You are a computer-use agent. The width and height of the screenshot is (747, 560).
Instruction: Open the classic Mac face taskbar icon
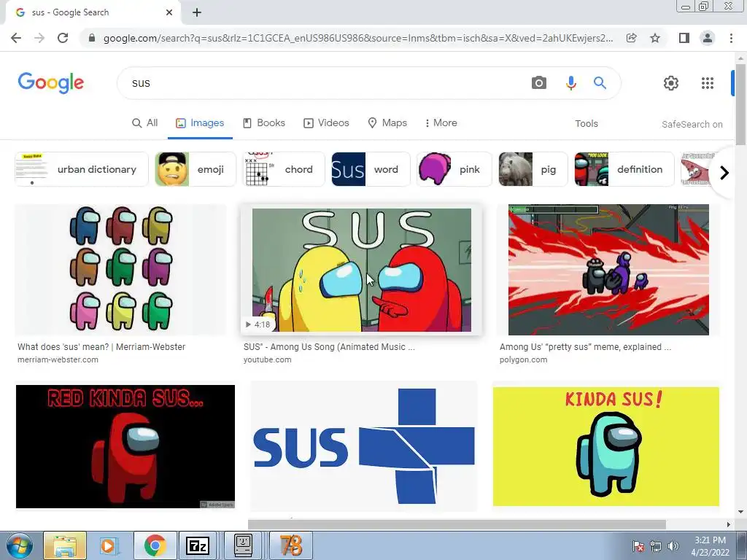243,545
